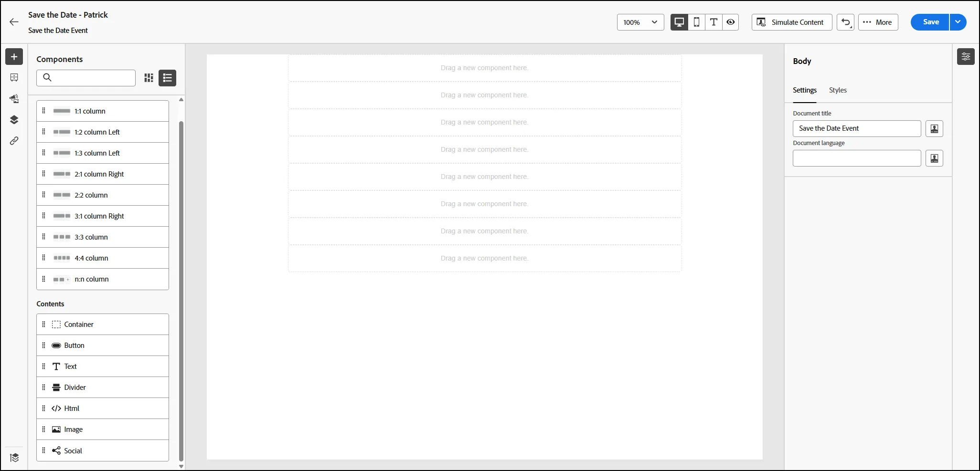Click the Body panel heading

[802, 61]
